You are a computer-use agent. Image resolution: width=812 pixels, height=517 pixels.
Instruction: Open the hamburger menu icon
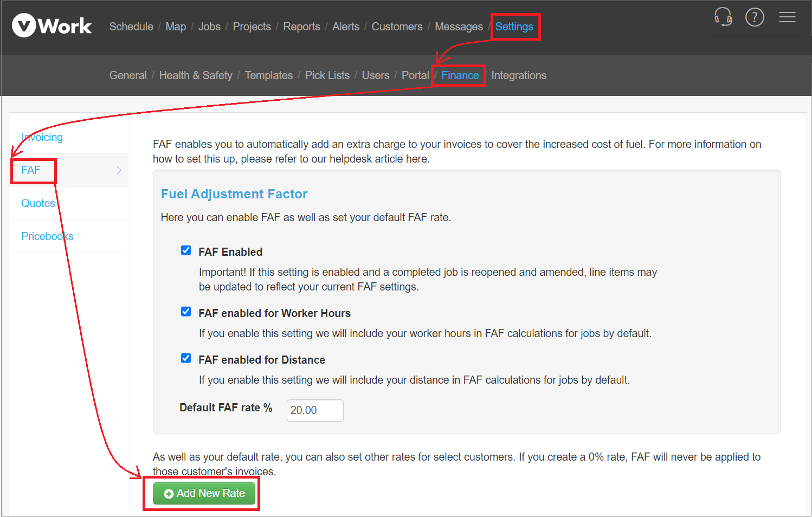[x=787, y=17]
